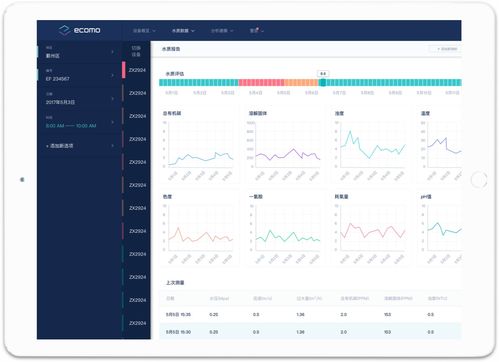The width and height of the screenshot is (499, 362).
Task: Open the navigation menu with red notification dot
Action: (257, 31)
